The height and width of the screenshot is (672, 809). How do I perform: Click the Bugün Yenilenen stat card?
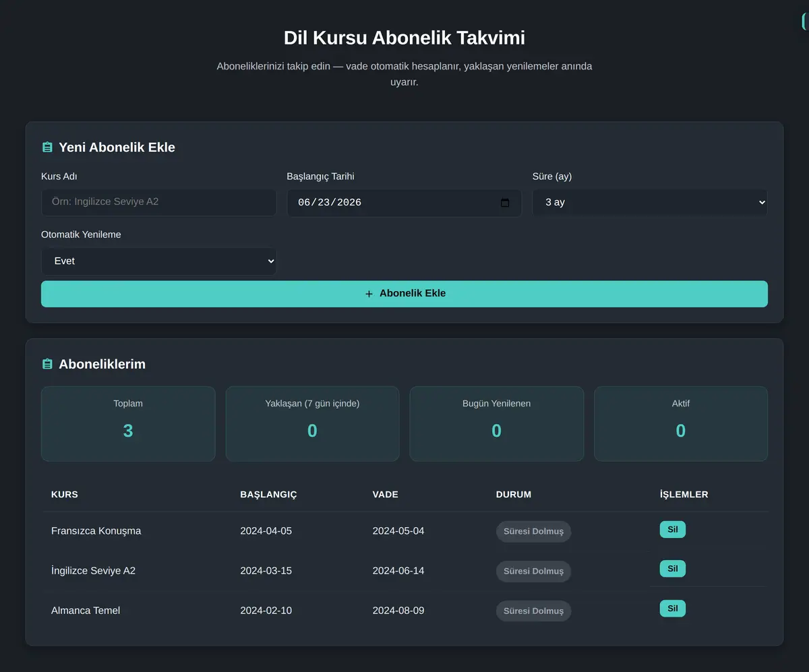497,424
